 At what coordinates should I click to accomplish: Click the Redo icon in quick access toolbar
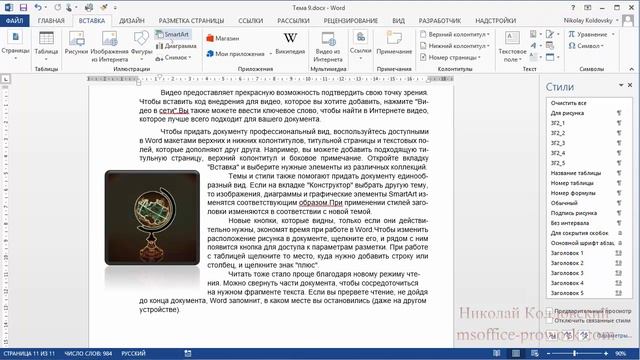coord(58,7)
